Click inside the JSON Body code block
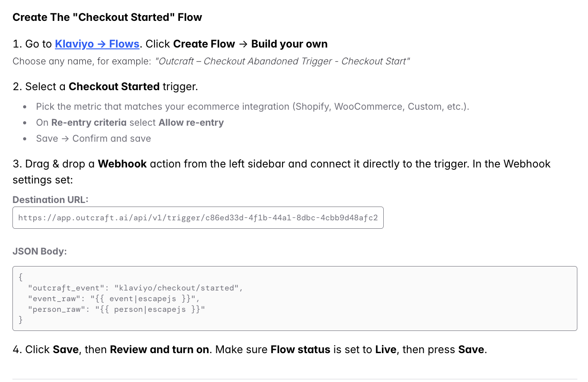 295,298
